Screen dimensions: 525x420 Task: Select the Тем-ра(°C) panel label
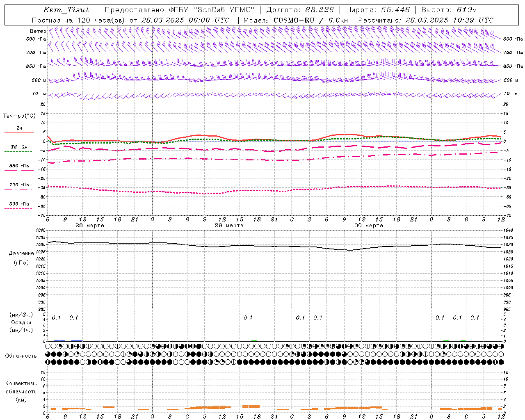19,116
